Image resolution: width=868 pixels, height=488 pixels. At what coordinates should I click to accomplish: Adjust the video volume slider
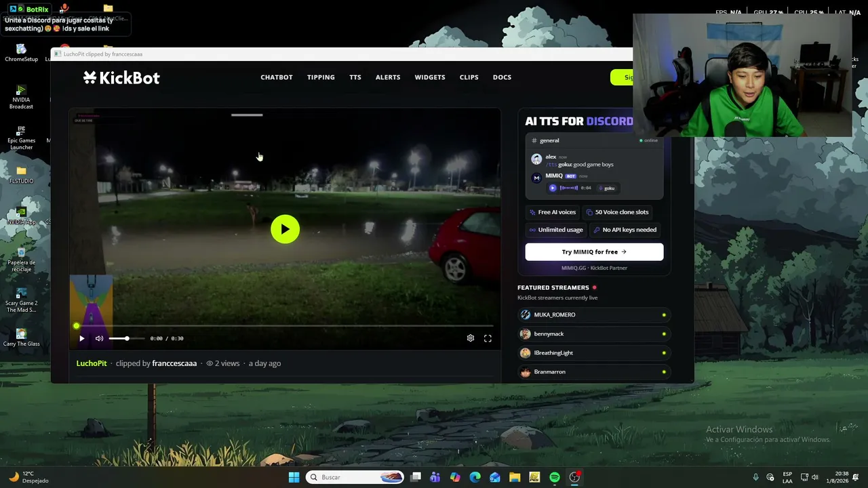tap(127, 338)
